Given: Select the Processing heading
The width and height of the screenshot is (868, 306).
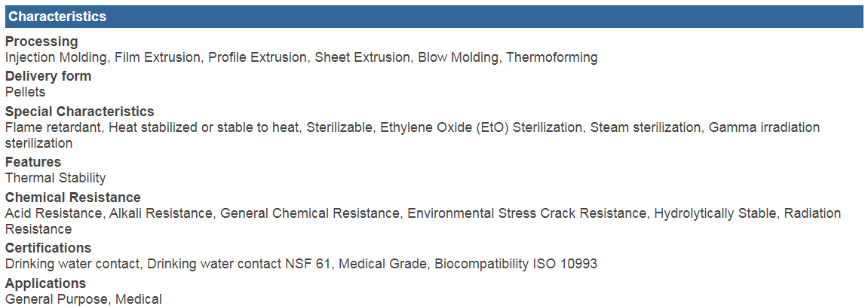Looking at the screenshot, I should tap(41, 41).
